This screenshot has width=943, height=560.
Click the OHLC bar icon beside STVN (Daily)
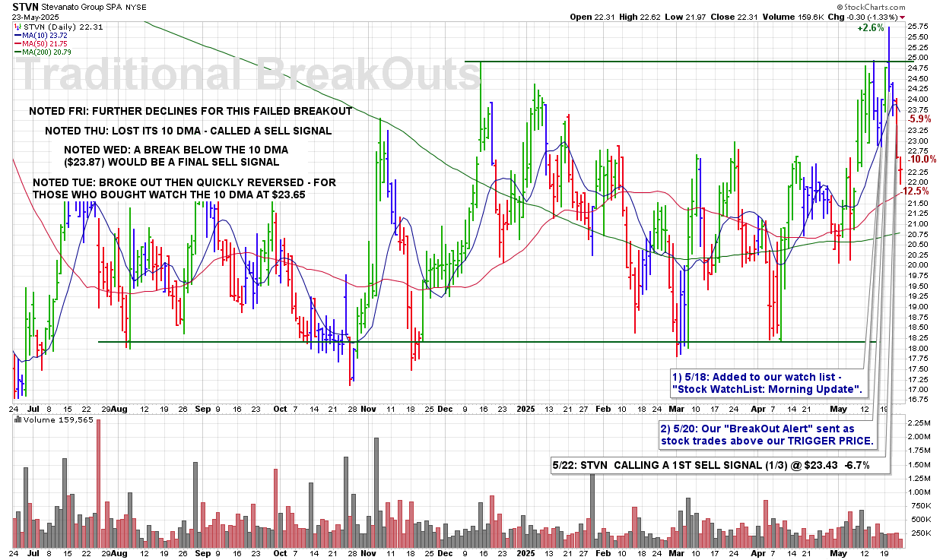(x=19, y=25)
